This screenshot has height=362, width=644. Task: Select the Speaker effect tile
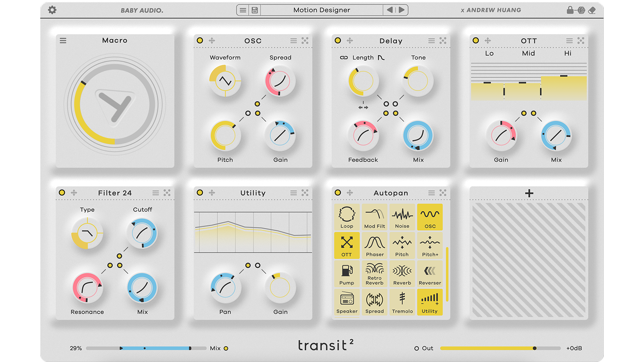[x=347, y=302]
